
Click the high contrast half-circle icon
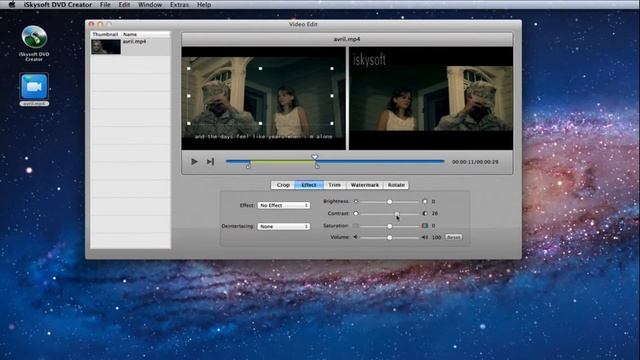click(425, 213)
